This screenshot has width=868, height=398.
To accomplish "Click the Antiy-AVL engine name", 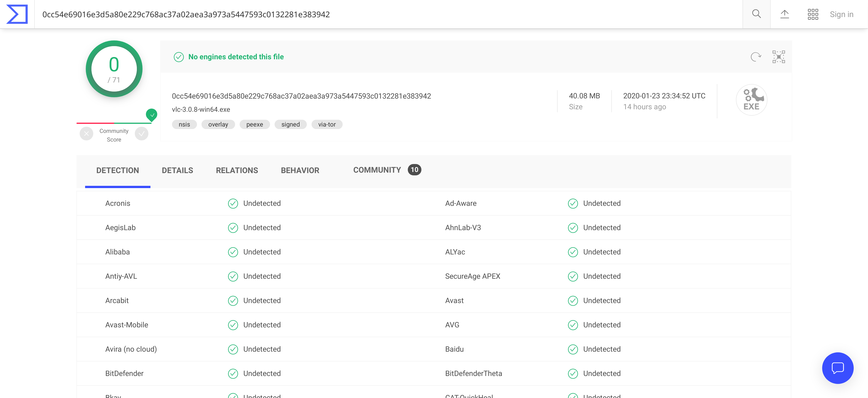I will (121, 276).
